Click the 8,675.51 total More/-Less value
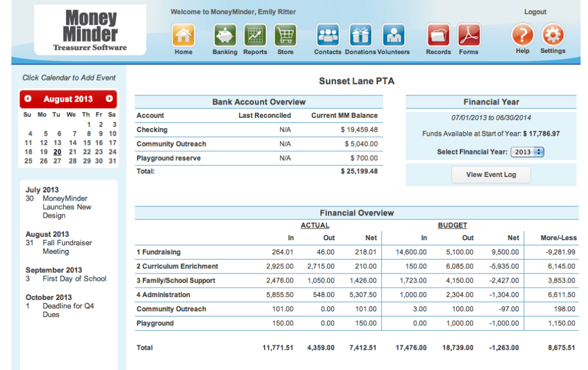This screenshot has width=588, height=370. [562, 348]
